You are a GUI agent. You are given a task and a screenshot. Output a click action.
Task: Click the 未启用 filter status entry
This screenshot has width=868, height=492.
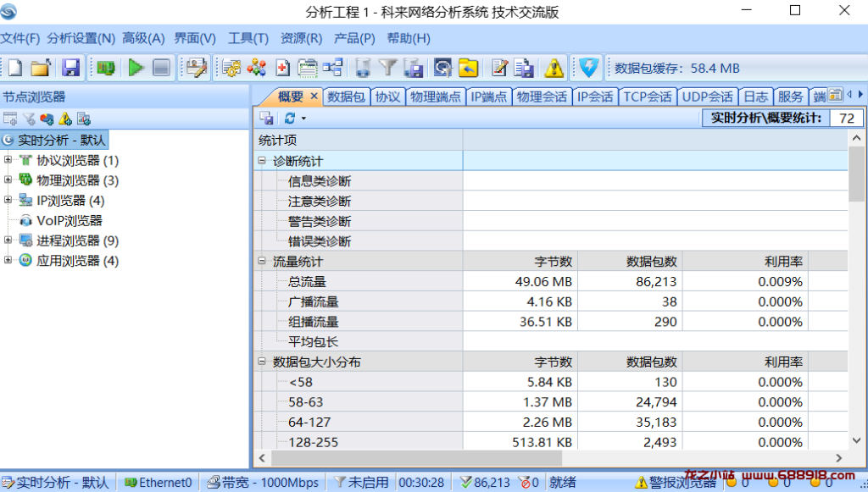pyautogui.click(x=362, y=483)
